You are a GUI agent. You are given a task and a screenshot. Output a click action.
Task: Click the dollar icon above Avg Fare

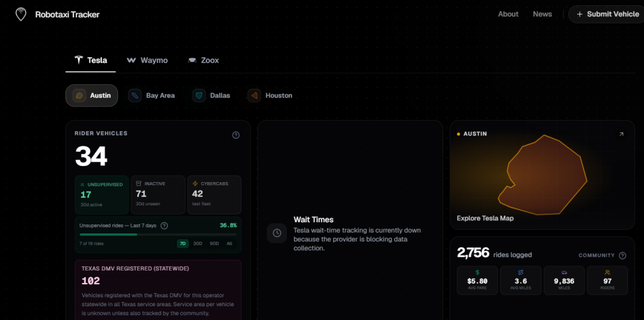(x=477, y=272)
